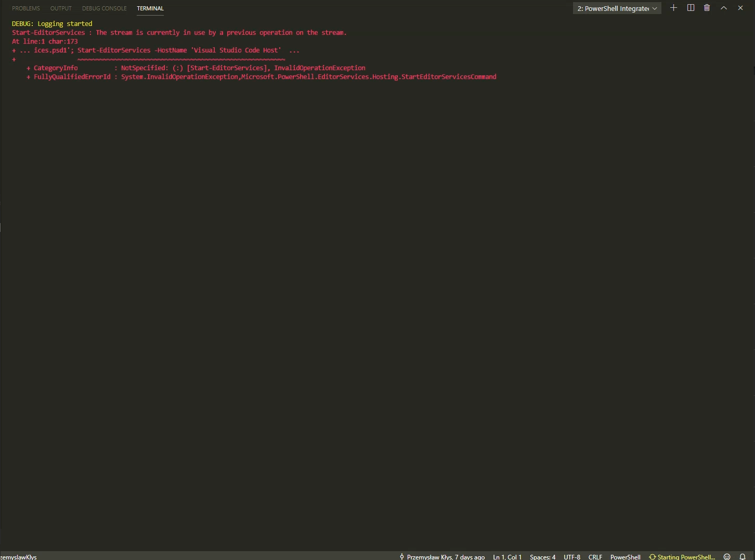Click the 'DEBUG: Logging started' terminal line
This screenshot has width=755, height=560.
click(x=52, y=24)
